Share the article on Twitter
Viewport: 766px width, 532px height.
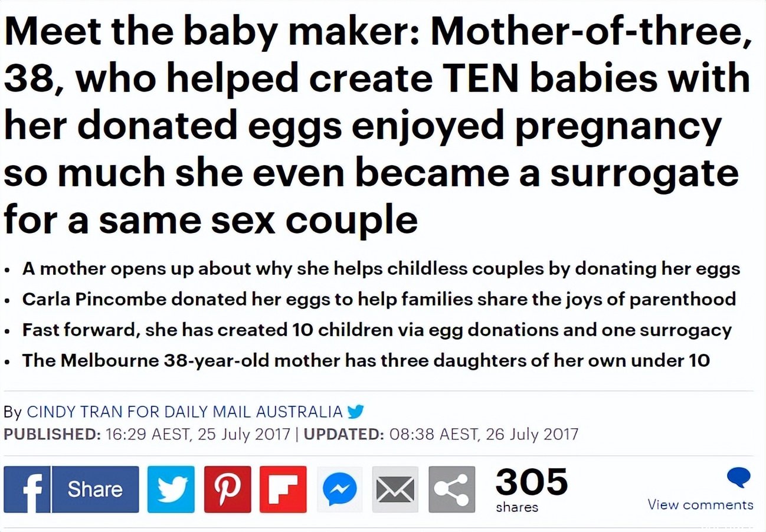[x=171, y=490]
